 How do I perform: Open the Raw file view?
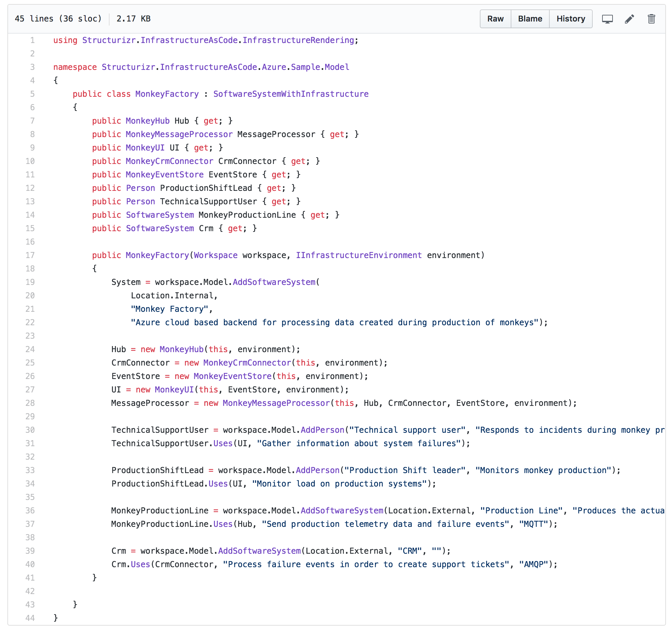tap(495, 19)
